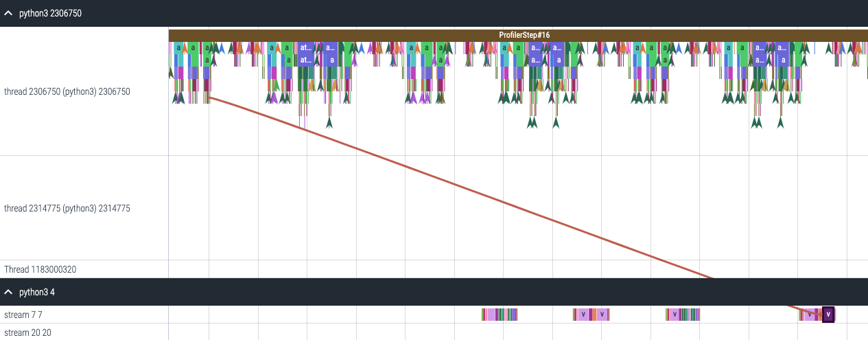Select the thread 2314775 (python3) track label
The image size is (868, 340).
click(x=67, y=208)
